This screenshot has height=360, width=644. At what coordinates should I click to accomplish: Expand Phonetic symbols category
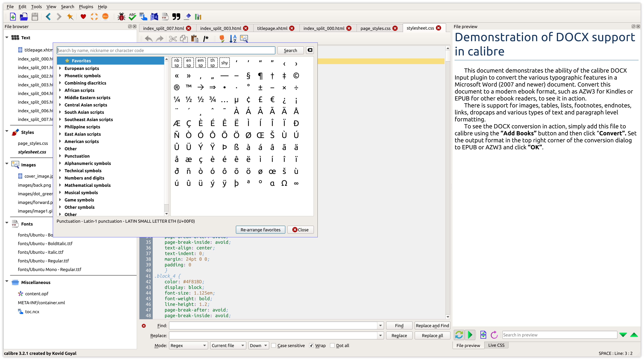(60, 75)
